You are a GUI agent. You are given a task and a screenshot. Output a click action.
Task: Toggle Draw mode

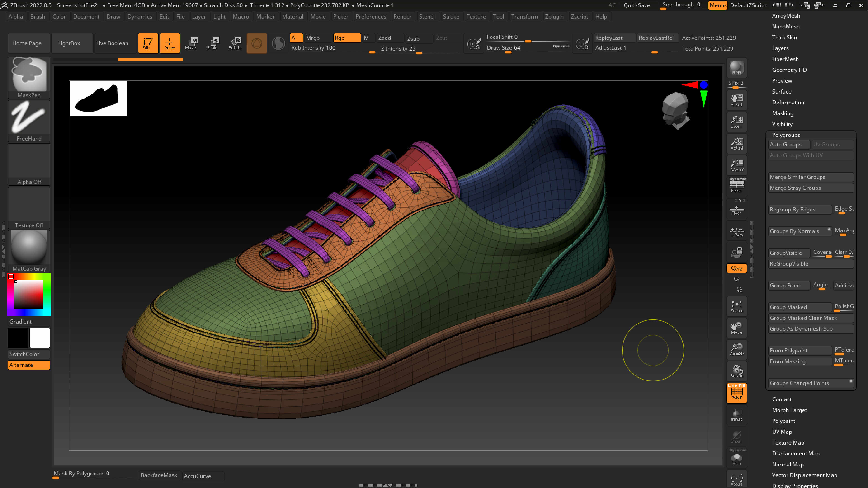pyautogui.click(x=170, y=43)
